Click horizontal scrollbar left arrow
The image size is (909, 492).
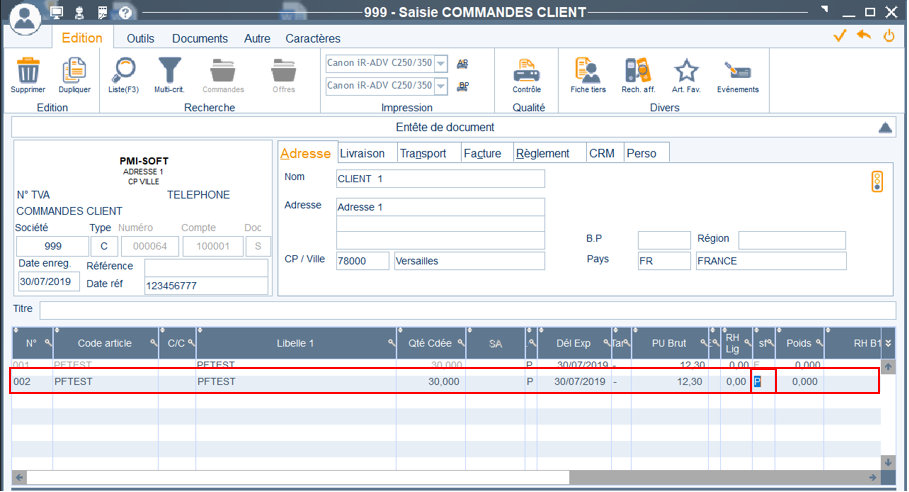click(20, 478)
